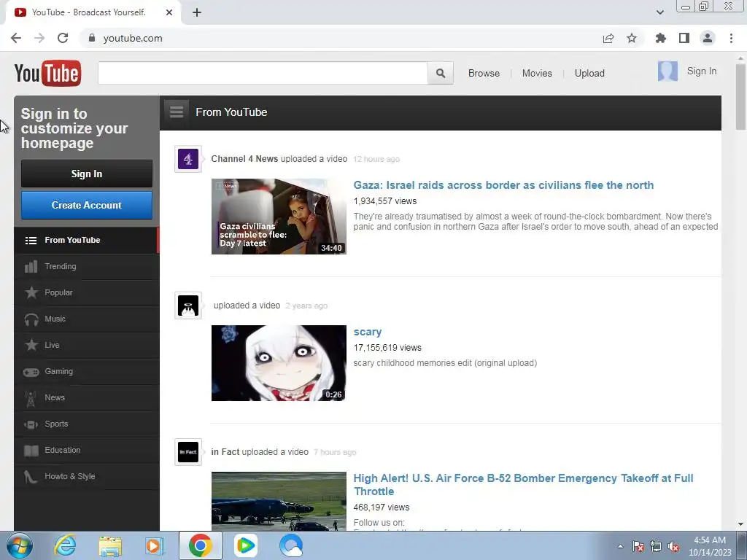Viewport: 747px width, 560px height.
Task: Click Channel 4 News channel name
Action: (x=244, y=158)
